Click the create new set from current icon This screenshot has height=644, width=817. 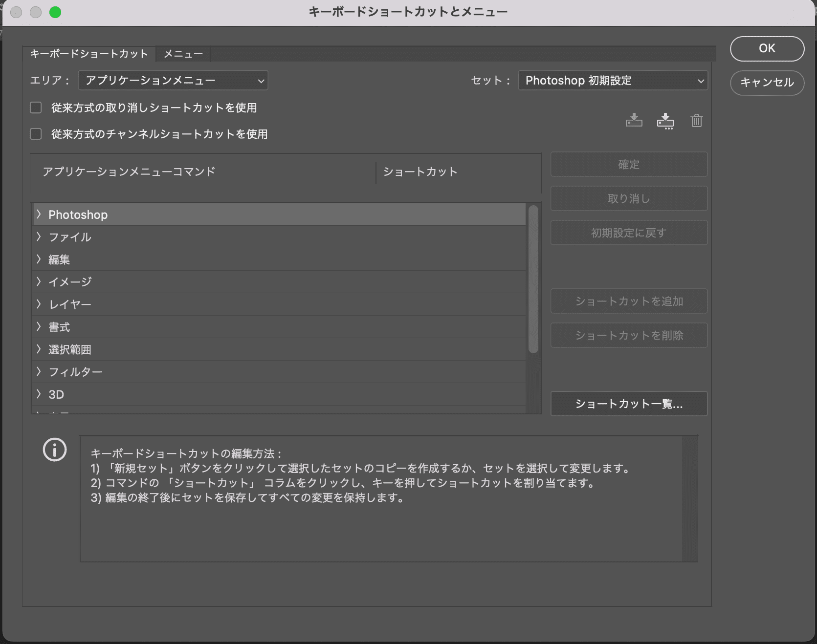pyautogui.click(x=665, y=121)
